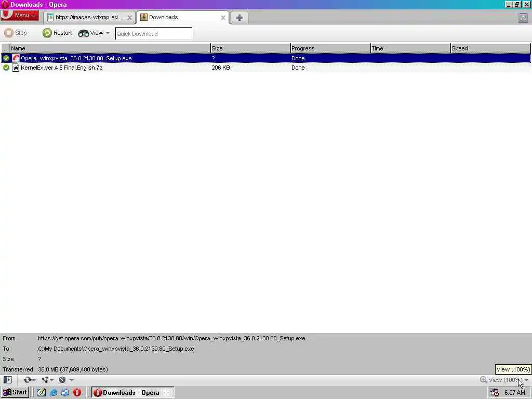Screen dimensions: 532x399
Task: Close the https://images-wixmp-ed... tab
Action: [x=129, y=18]
